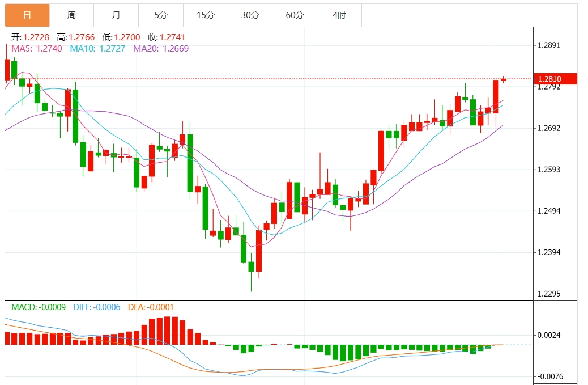
Task: Click the MA10: 1.2727 indicator label
Action: coord(97,48)
